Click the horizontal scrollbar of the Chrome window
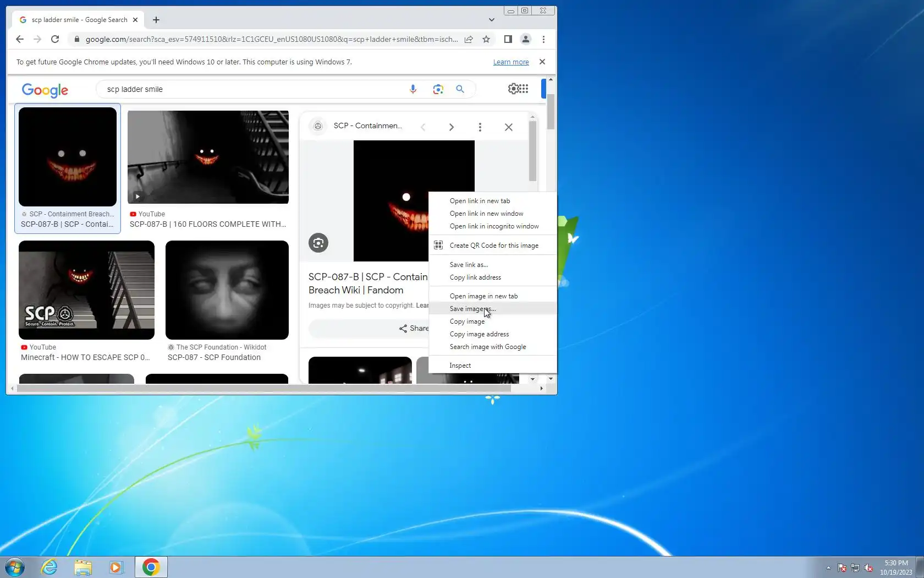This screenshot has width=924, height=578. click(x=264, y=388)
